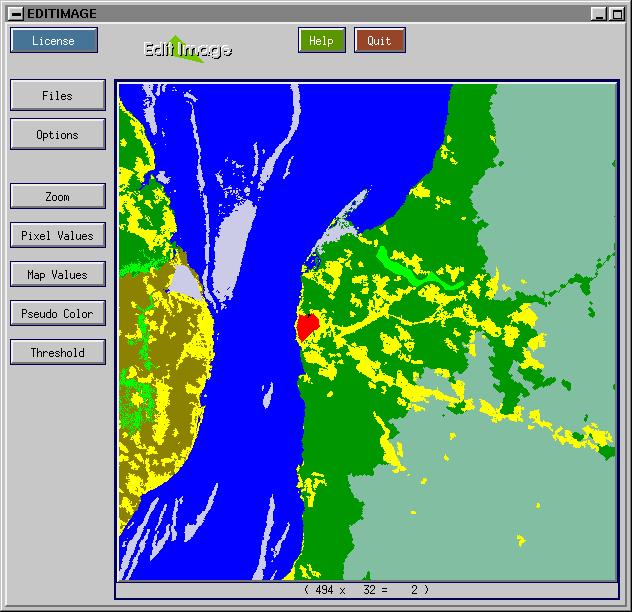Open the Pixel Values tool
Screen dimensions: 632x612
click(58, 235)
